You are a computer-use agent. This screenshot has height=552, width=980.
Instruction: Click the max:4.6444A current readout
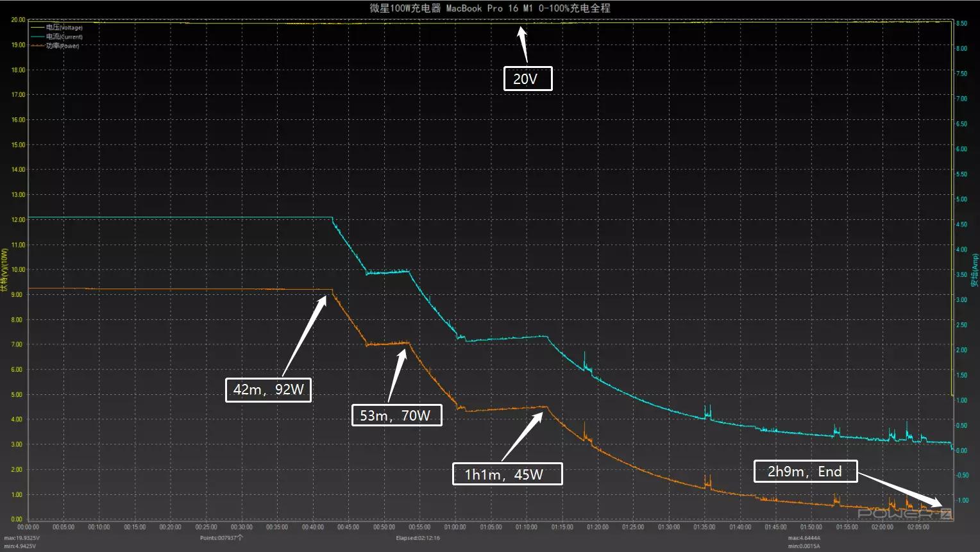(804, 538)
